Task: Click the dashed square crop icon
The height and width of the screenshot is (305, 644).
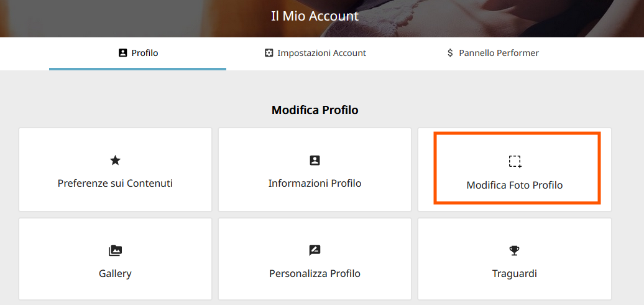Action: pyautogui.click(x=515, y=162)
